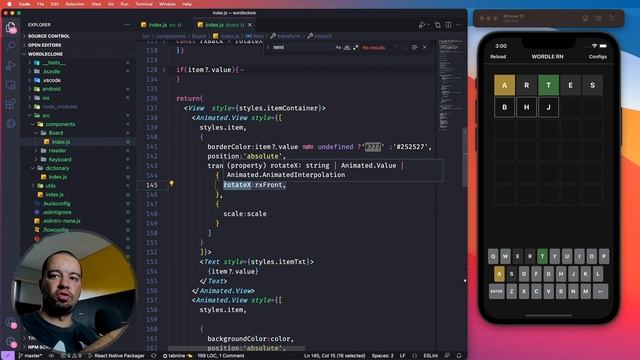This screenshot has height=360, width=640.
Task: Unfold collapsed code at line 120
Action: pyautogui.click(x=164, y=70)
